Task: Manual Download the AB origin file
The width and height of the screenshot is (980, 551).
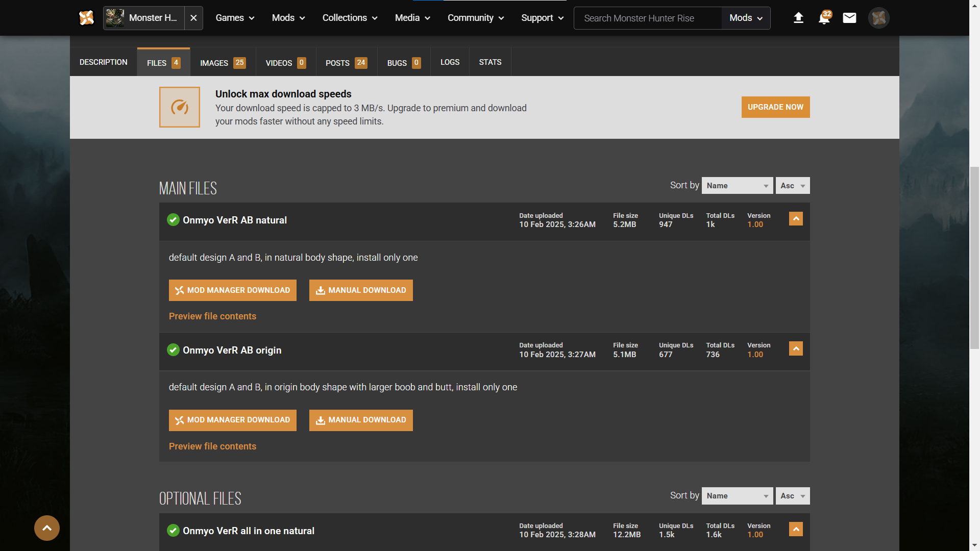Action: (361, 420)
